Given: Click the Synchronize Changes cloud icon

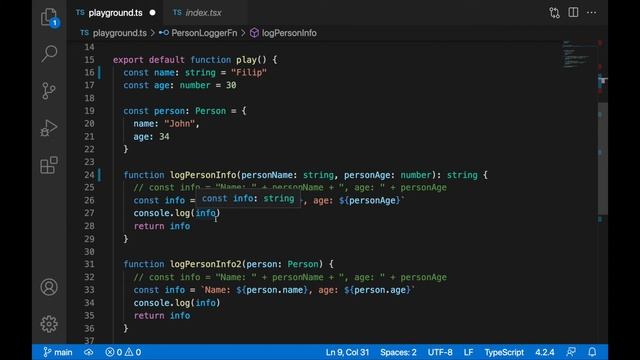Looking at the screenshot, I should pos(89,352).
